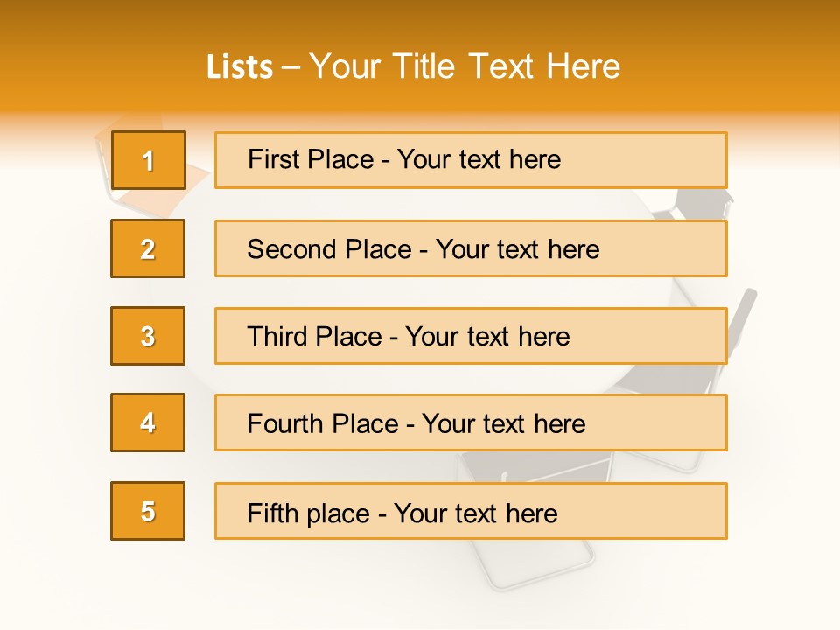This screenshot has width=840, height=630.
Task: Select the Fourth Place text bar
Action: 471,423
